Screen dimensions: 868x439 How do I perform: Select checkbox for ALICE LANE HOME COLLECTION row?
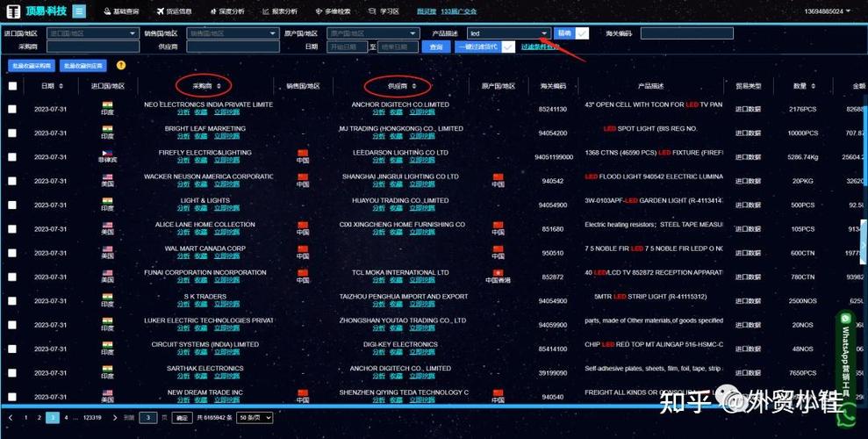point(12,229)
